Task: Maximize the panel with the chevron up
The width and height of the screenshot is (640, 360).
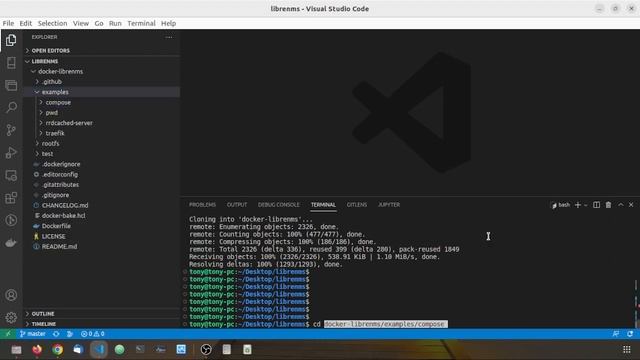Action: pyautogui.click(x=620, y=205)
